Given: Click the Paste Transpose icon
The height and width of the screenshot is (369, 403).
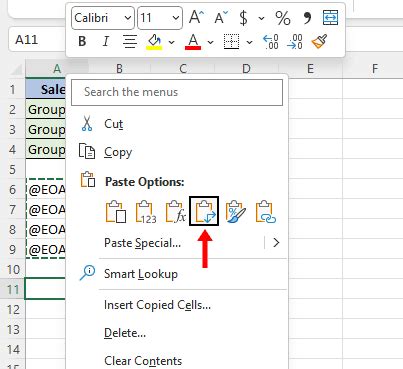Looking at the screenshot, I should click(204, 211).
